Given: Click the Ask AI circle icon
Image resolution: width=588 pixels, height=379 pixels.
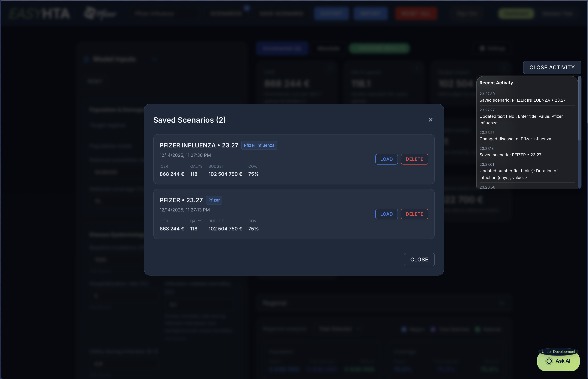Looking at the screenshot, I should click(x=549, y=361).
